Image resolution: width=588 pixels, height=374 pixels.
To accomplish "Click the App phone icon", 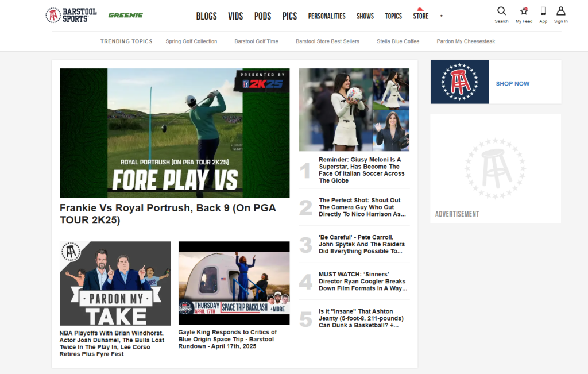I will [543, 13].
